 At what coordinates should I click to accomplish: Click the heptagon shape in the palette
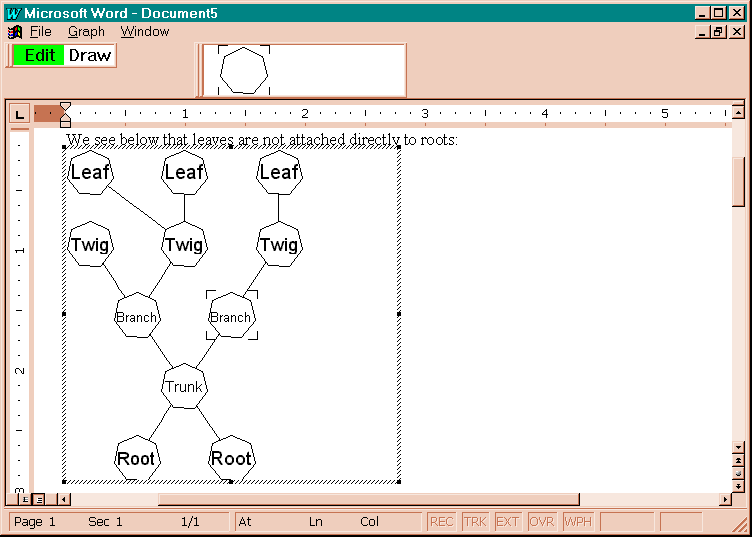pyautogui.click(x=244, y=71)
